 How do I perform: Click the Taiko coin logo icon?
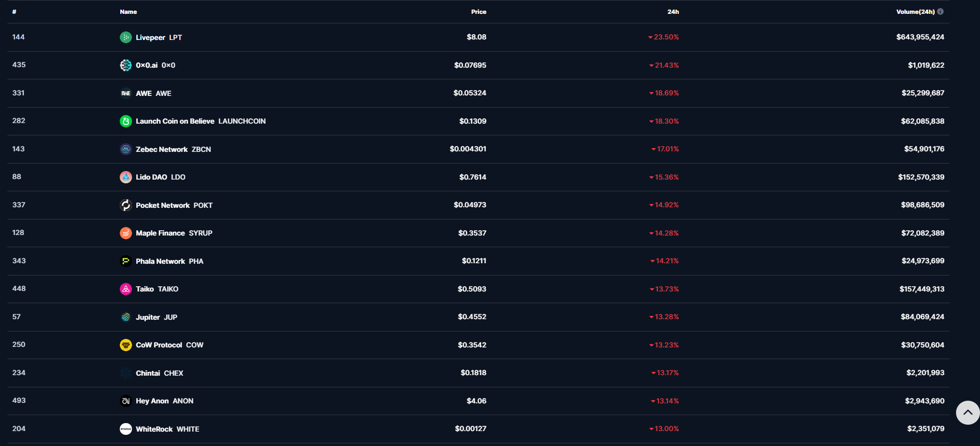click(x=126, y=289)
